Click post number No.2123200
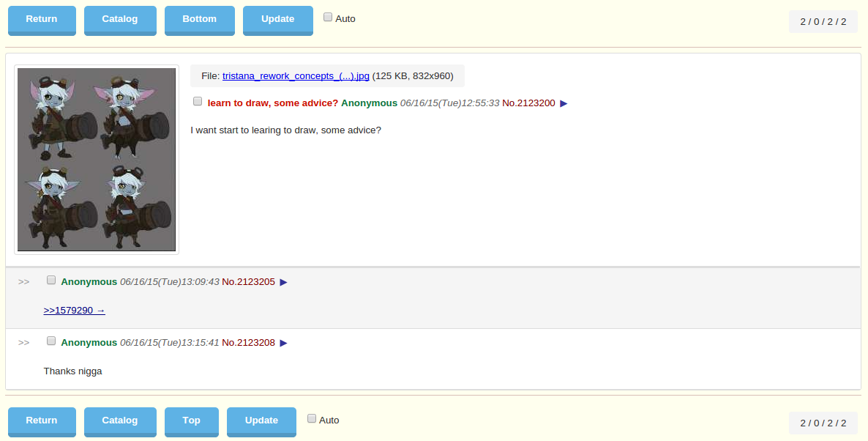 (528, 103)
